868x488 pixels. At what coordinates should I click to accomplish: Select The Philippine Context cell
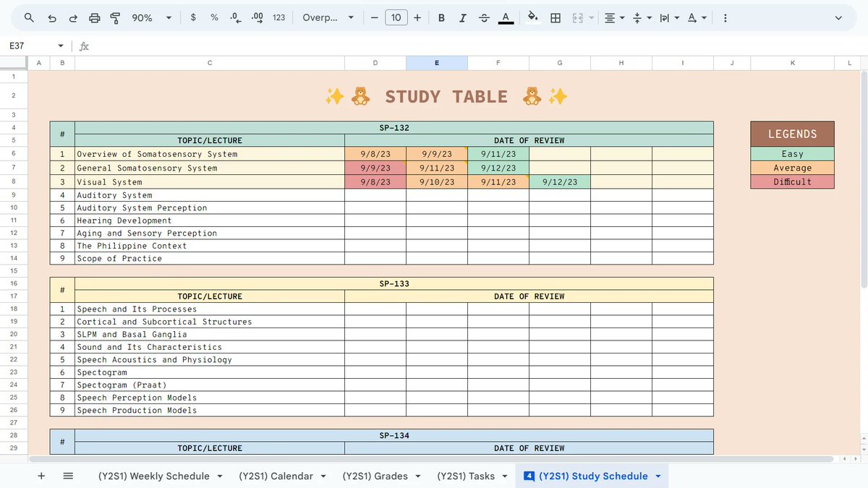(210, 246)
